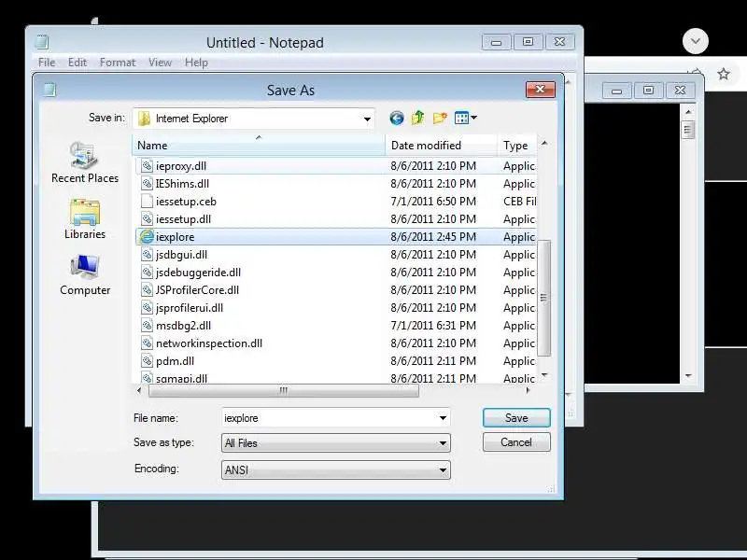Screen dimensions: 747x560
Task: Open Computer shortcut in sidebar
Action: (x=85, y=275)
